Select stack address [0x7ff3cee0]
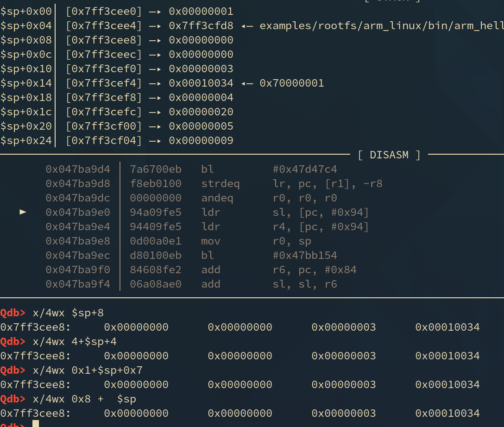Screen dimensions: 504x427 [104, 12]
